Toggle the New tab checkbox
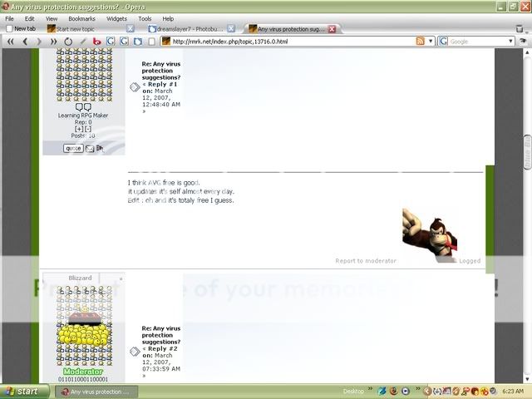 click(10, 28)
